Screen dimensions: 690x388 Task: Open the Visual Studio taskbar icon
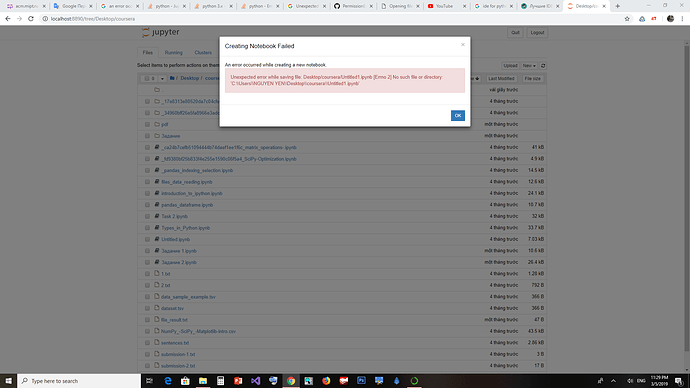point(256,381)
